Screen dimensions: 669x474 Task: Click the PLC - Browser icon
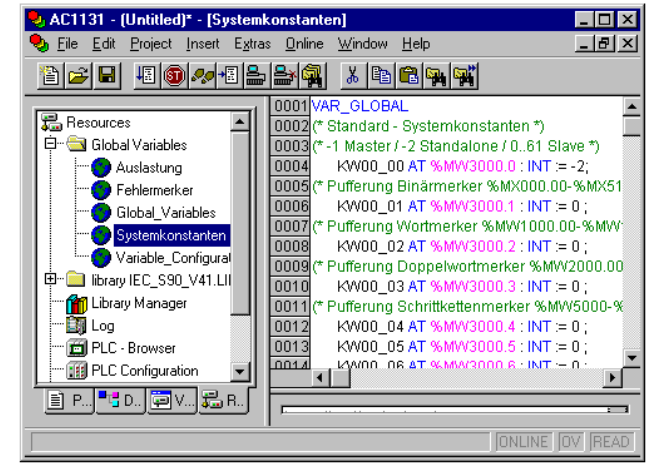(x=77, y=349)
